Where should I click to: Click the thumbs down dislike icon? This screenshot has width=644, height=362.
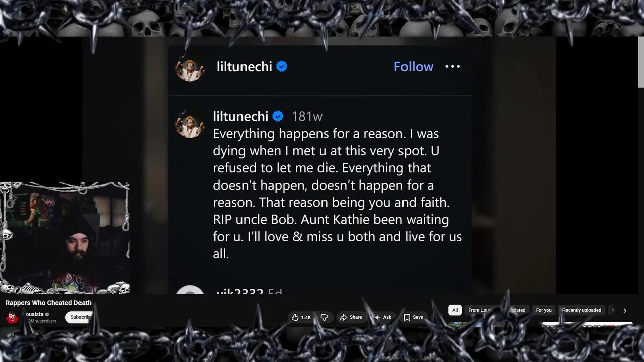324,317
